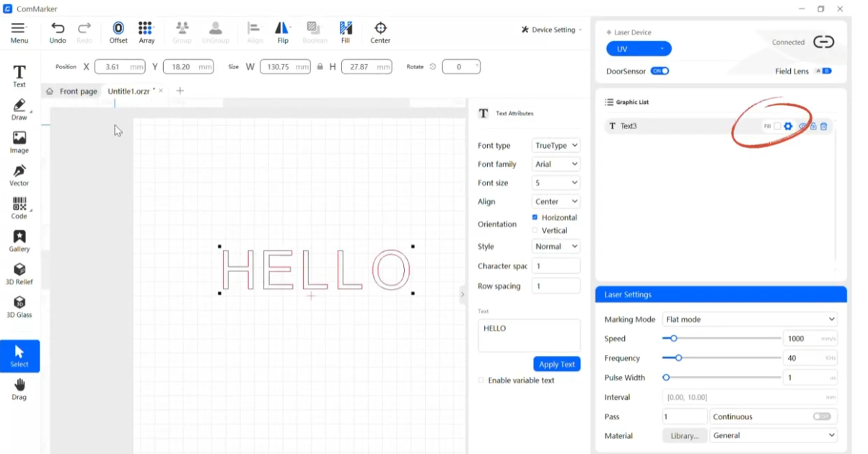Screen dimensions: 868x454
Task: Expand the Marking Mode dropdown
Action: point(749,319)
